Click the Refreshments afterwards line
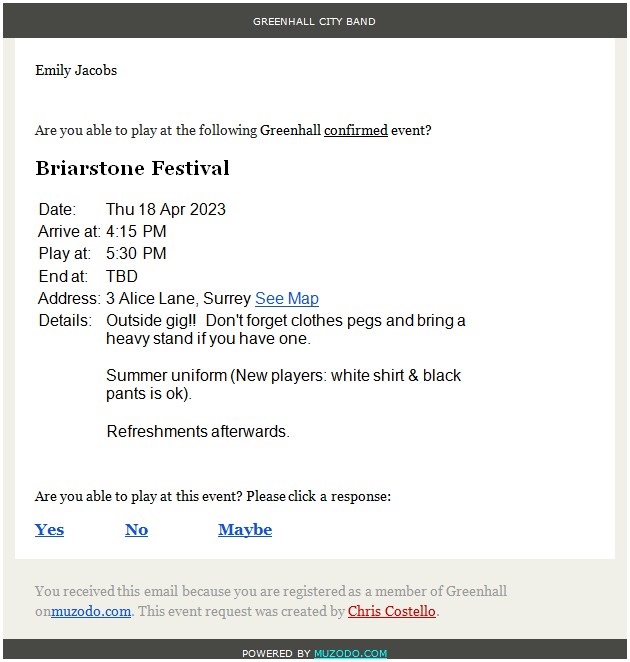The width and height of the screenshot is (630, 662). coord(197,432)
